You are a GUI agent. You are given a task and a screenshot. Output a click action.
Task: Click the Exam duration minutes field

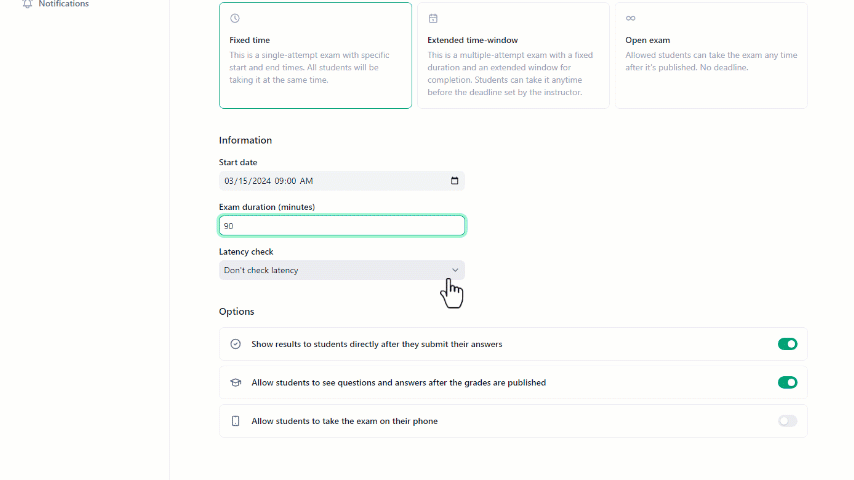click(341, 226)
